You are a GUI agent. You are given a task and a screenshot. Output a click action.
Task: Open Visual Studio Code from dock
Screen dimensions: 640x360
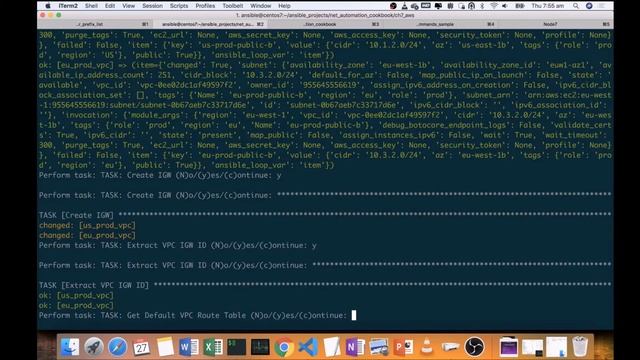308,347
